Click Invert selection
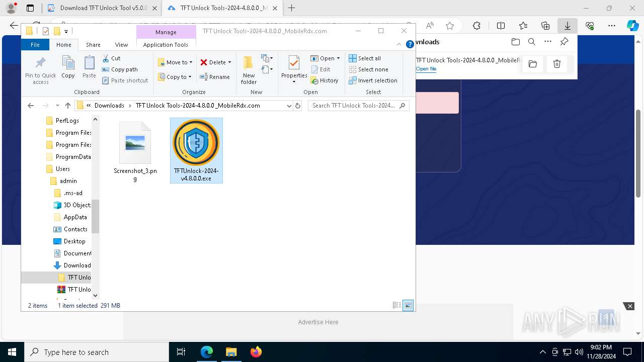 pos(373,80)
